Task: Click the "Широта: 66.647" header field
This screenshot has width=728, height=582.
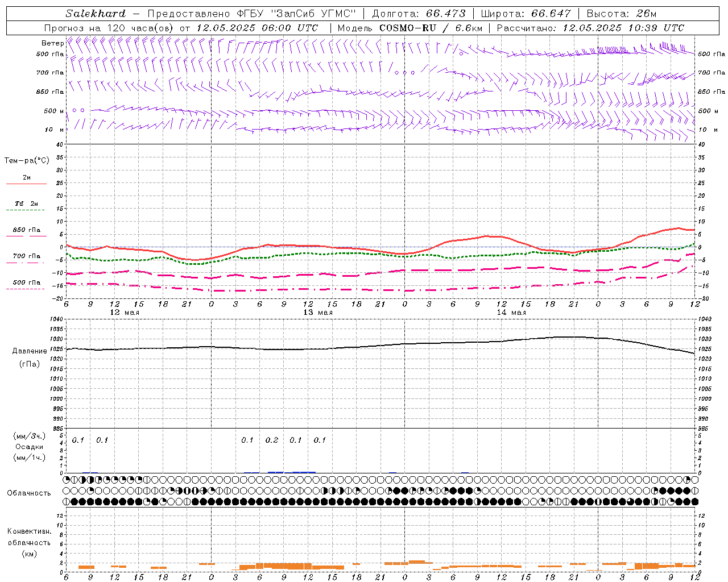Action: (x=526, y=14)
